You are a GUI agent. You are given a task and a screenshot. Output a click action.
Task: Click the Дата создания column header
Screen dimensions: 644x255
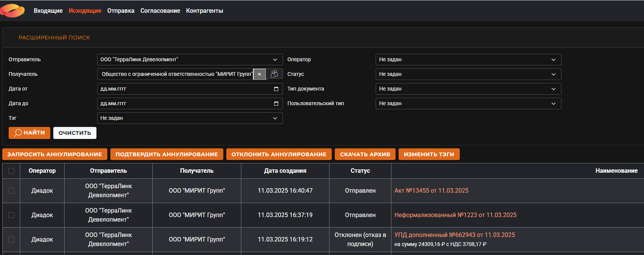tap(285, 171)
